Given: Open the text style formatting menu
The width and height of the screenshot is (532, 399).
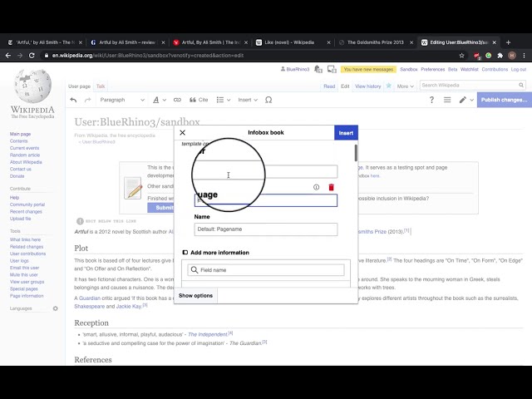Looking at the screenshot, I should click(x=159, y=100).
